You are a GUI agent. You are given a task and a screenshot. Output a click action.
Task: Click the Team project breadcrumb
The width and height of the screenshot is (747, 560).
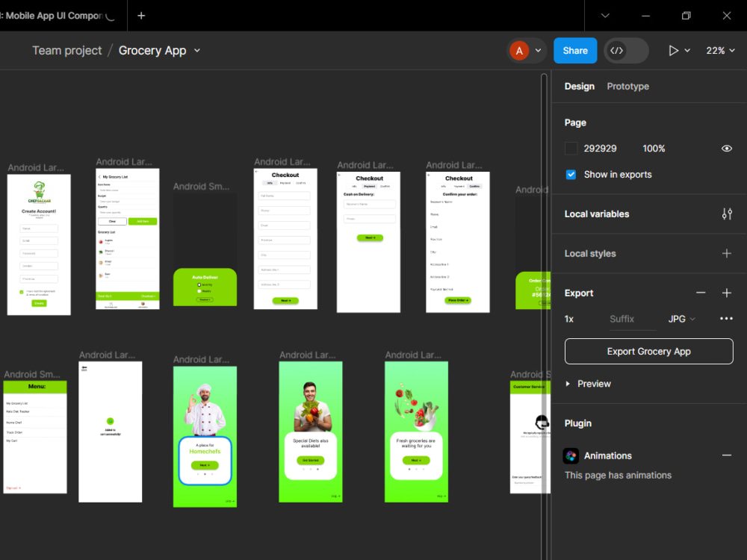pos(66,51)
